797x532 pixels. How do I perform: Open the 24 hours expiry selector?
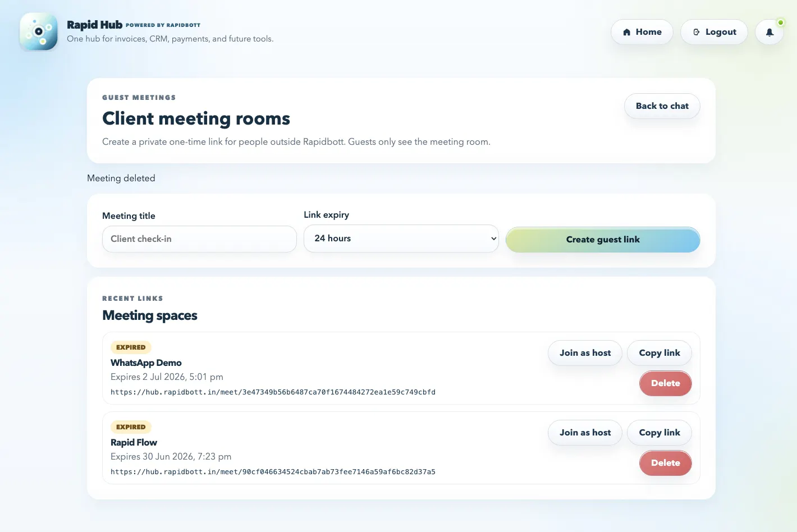coord(401,239)
